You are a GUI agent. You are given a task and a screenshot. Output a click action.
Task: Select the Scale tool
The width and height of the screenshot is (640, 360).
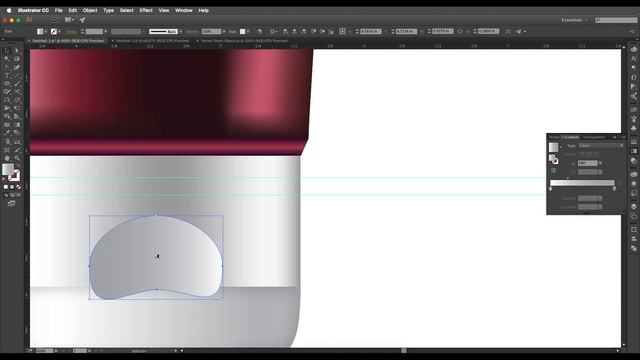(17, 100)
